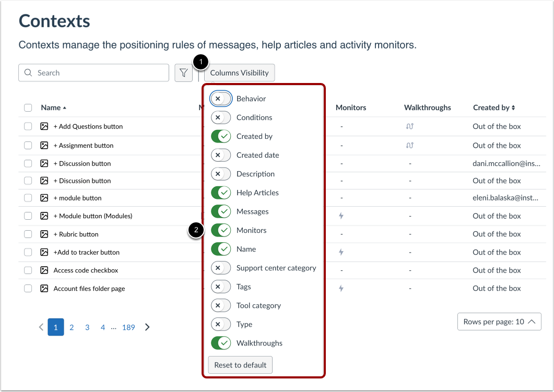Enable the Conditions column toggle
Screen dimensions: 554x392
(221, 117)
